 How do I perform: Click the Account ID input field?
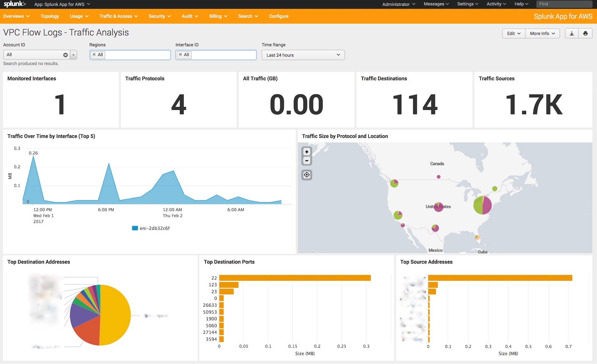pyautogui.click(x=36, y=54)
